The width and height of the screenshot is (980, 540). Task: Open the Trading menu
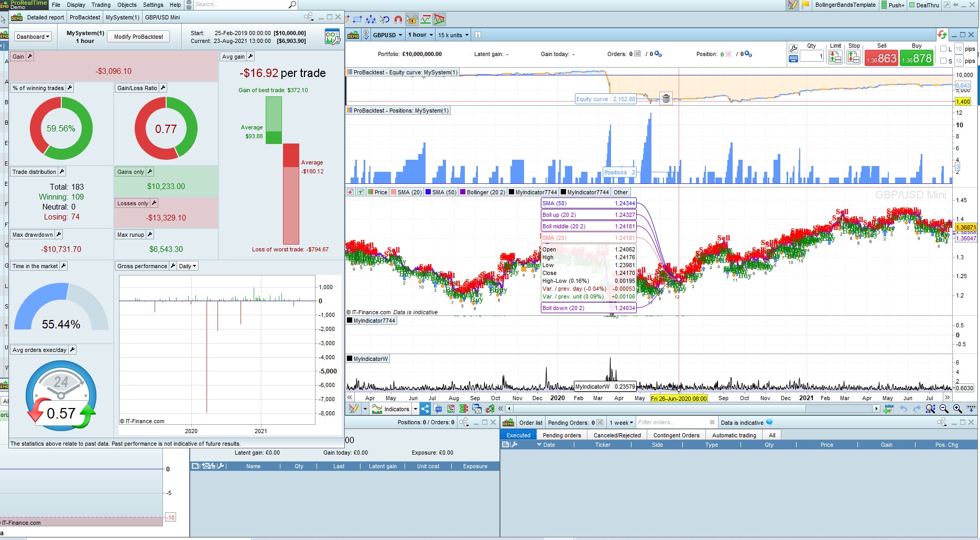(101, 5)
